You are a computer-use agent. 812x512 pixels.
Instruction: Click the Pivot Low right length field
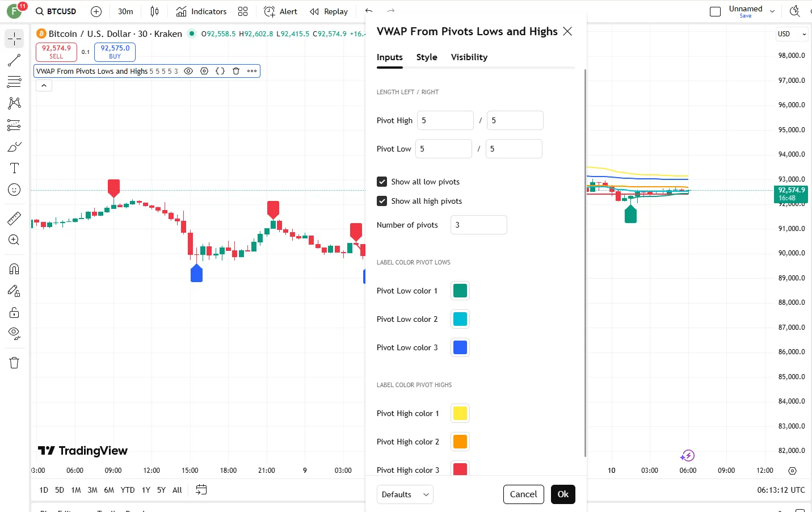[514, 149]
